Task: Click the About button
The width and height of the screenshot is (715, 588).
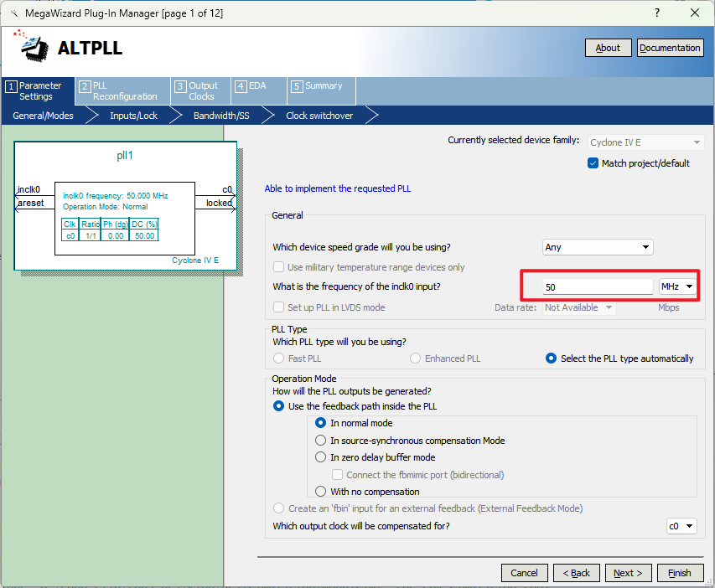Action: click(608, 48)
